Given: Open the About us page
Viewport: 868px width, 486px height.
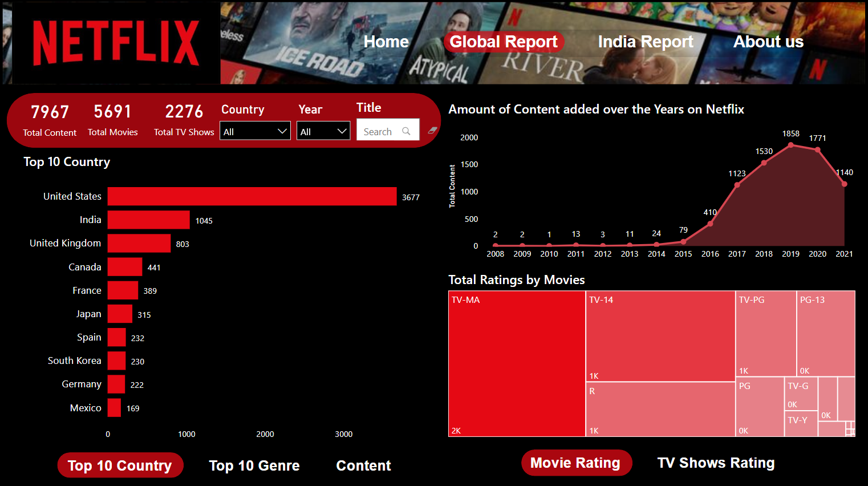Looking at the screenshot, I should click(x=768, y=42).
